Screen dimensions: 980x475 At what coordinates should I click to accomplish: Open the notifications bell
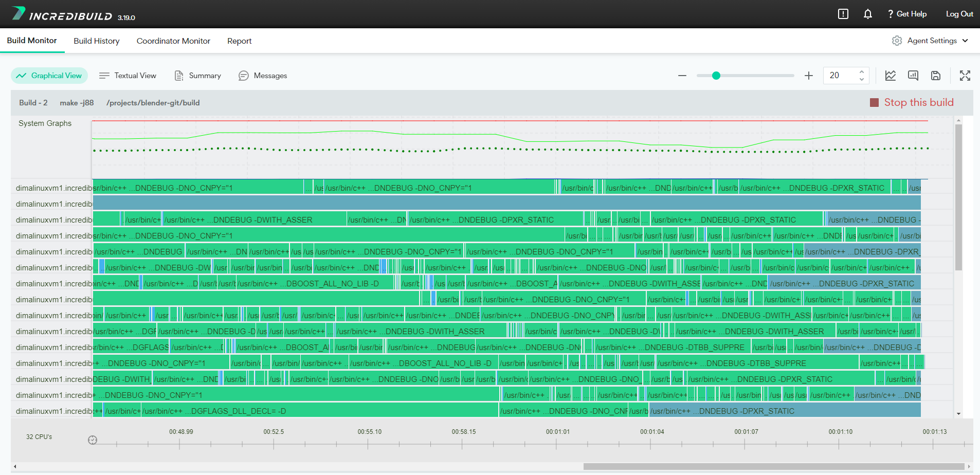pyautogui.click(x=867, y=14)
